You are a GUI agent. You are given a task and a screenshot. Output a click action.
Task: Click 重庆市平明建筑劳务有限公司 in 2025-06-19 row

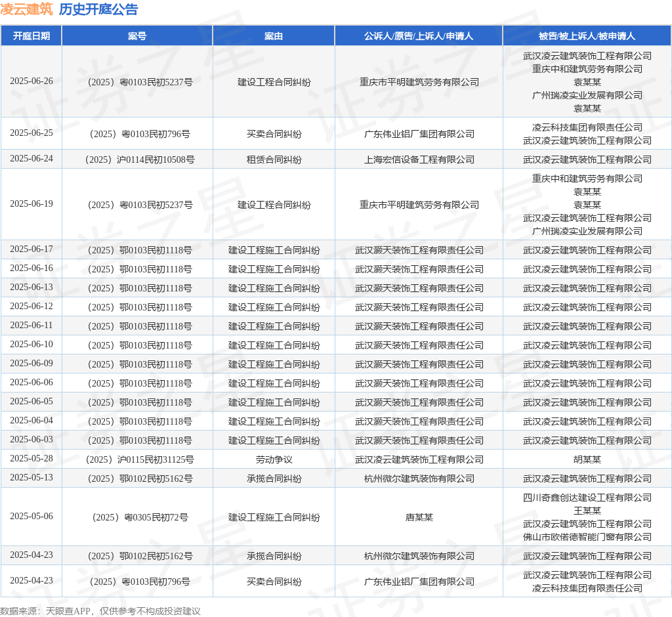point(419,205)
